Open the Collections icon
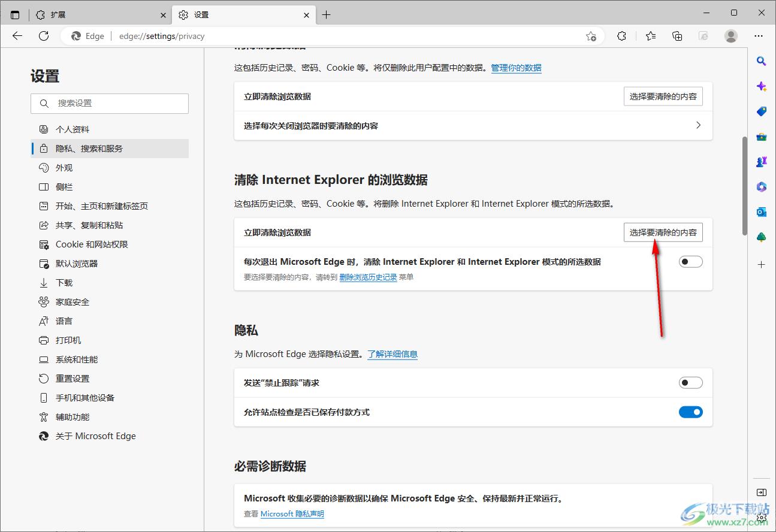 [x=677, y=36]
